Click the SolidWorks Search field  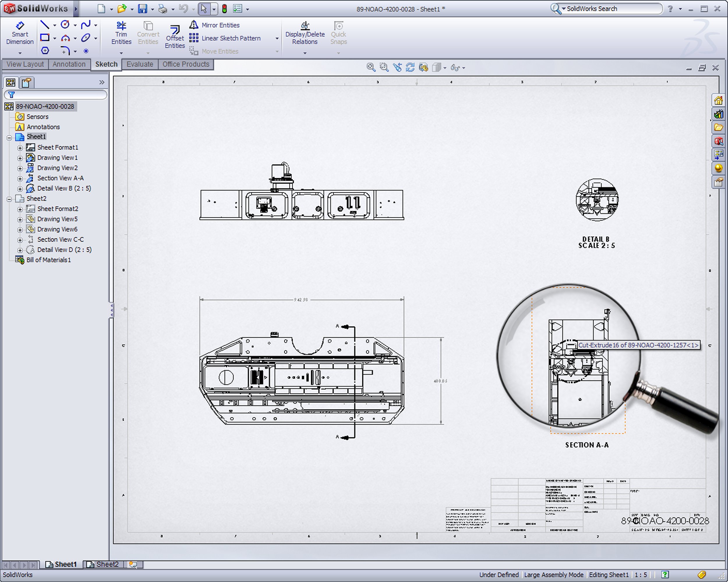click(611, 9)
